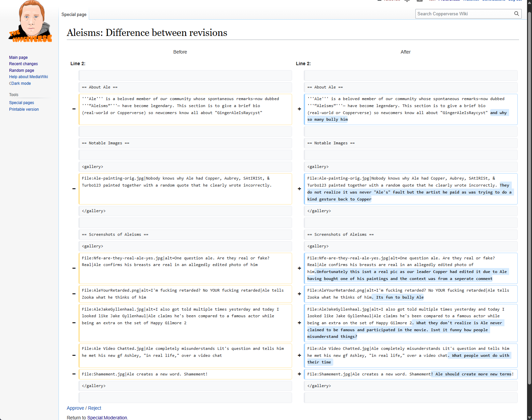Viewport: 532px width, 420px height.
Task: Click After row starting 'File:Ale Video Chatted.jpg'
Action: click(x=411, y=355)
